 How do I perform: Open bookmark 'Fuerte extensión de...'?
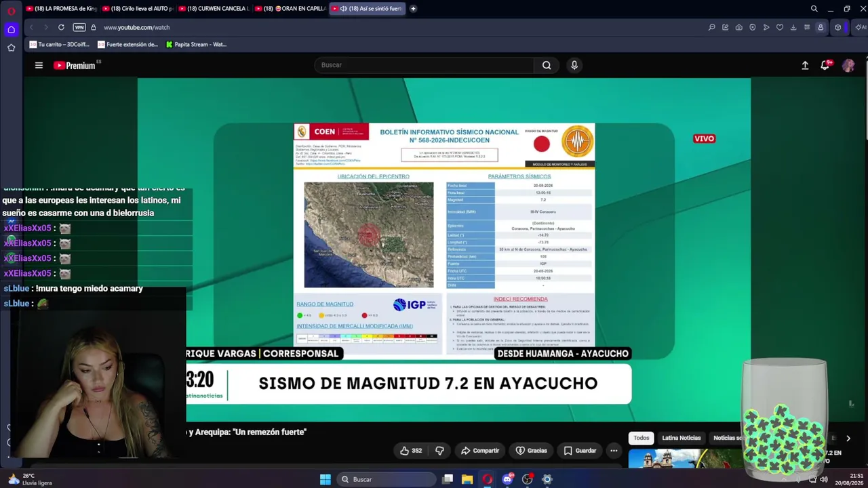(127, 45)
